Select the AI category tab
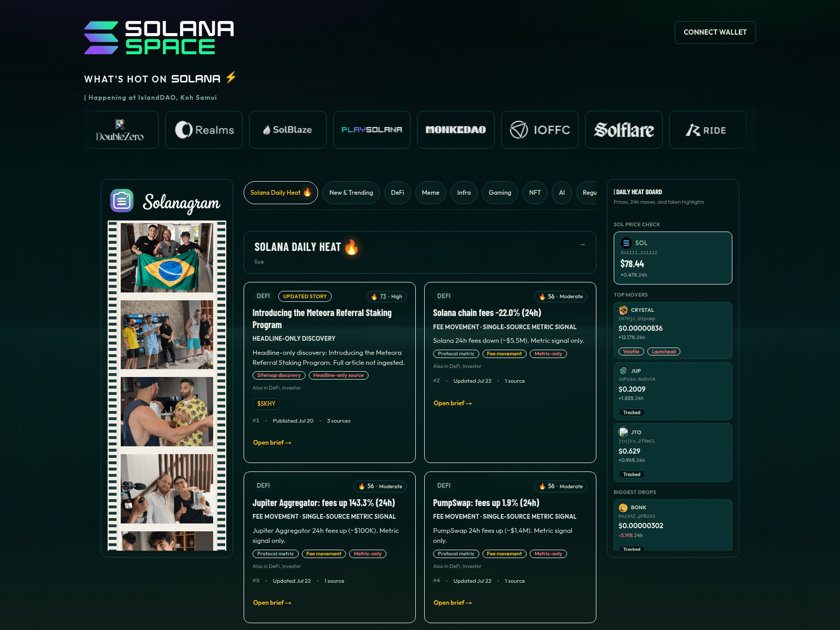This screenshot has width=840, height=630. 562,193
